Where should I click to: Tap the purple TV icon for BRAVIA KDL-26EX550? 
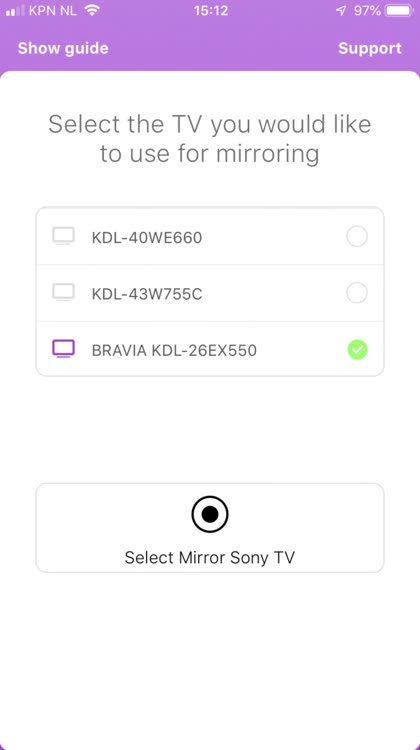tap(64, 349)
